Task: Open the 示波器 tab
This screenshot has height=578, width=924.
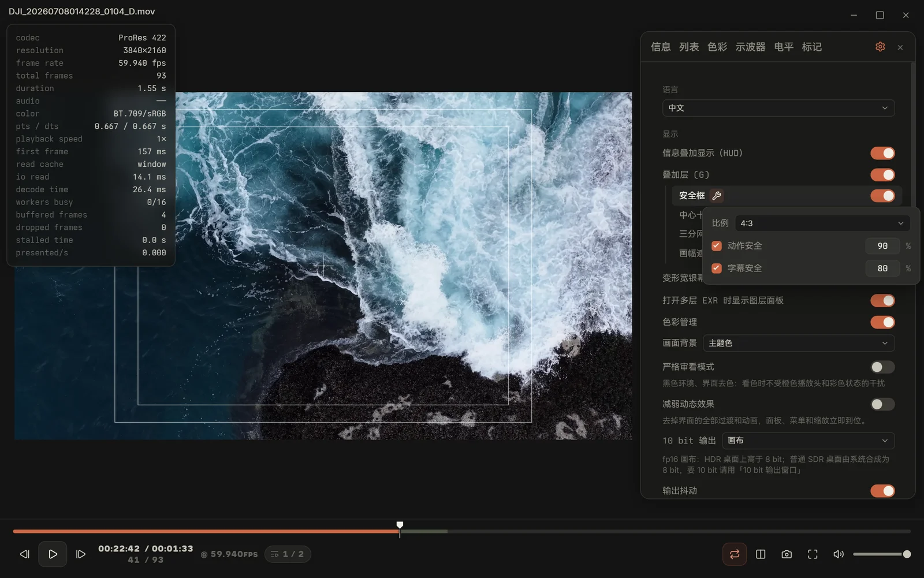Action: (750, 47)
